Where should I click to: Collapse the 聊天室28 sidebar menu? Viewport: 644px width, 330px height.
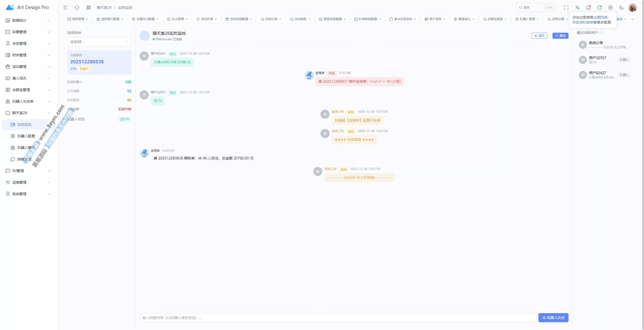pyautogui.click(x=28, y=113)
